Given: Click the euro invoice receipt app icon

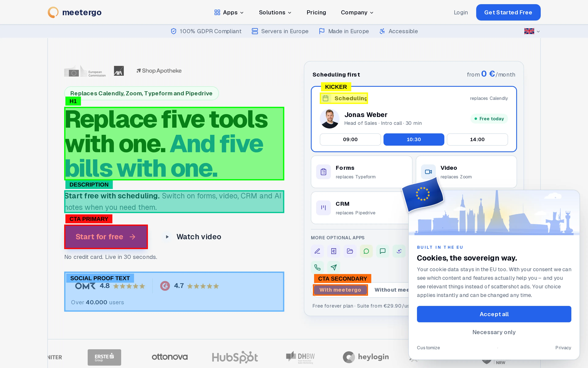Looking at the screenshot, I should pos(334,251).
